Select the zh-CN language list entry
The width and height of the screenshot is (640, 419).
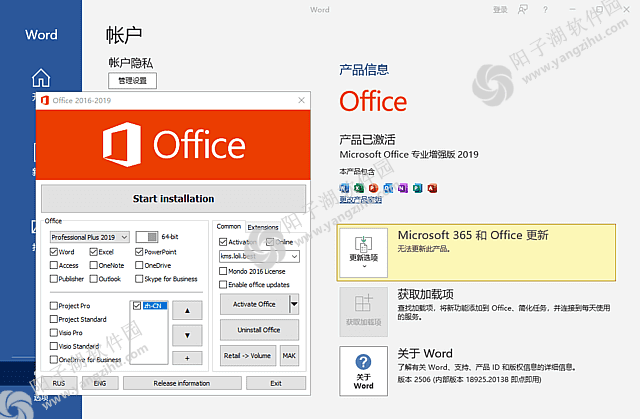pos(155,306)
